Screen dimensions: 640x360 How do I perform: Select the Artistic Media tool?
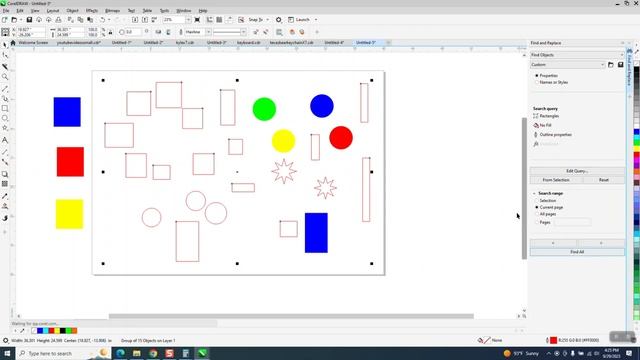point(5,98)
